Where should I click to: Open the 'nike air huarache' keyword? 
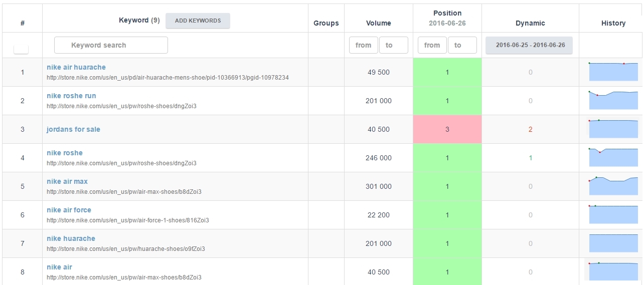point(76,67)
